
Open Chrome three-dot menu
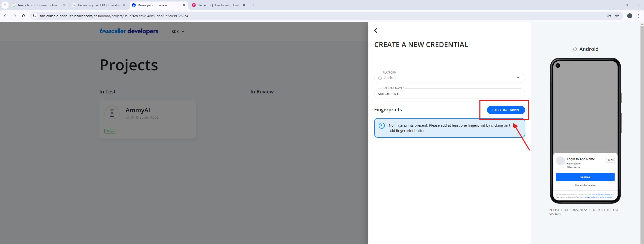coord(638,16)
